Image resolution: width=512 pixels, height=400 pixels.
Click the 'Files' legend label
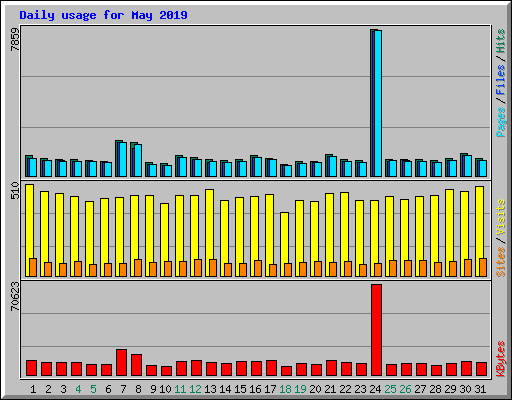[x=501, y=80]
